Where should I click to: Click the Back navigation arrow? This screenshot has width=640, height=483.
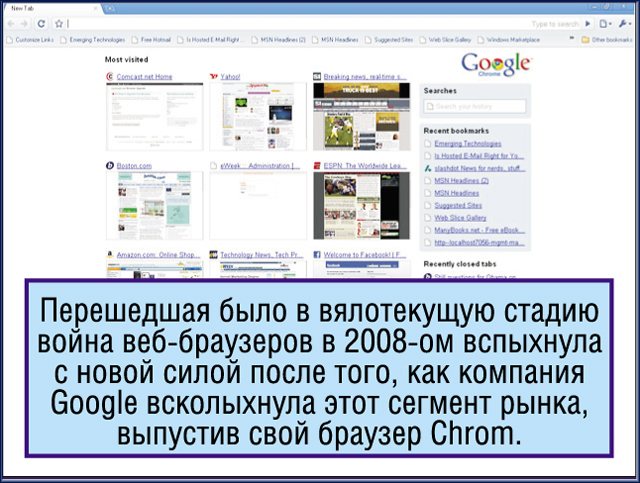pyautogui.click(x=11, y=24)
